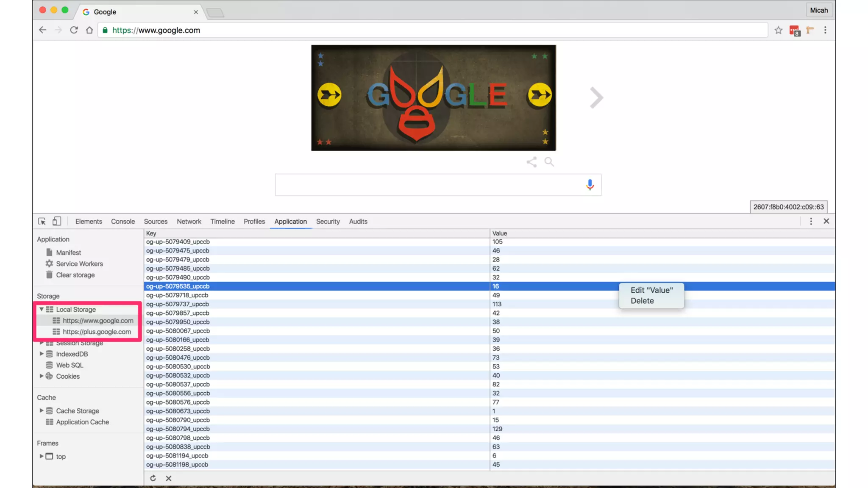Expand the Cookies section
The height and width of the screenshot is (488, 868).
(42, 376)
